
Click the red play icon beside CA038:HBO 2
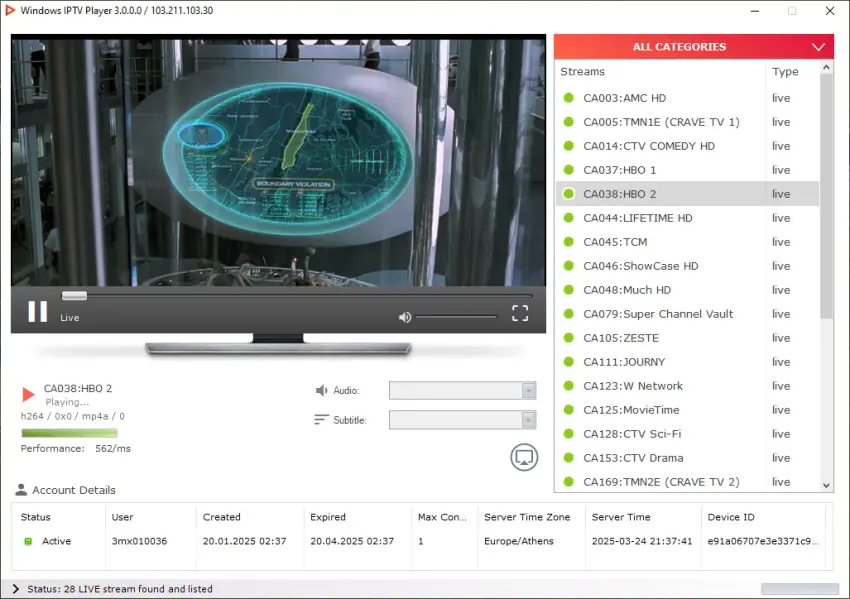pos(28,394)
